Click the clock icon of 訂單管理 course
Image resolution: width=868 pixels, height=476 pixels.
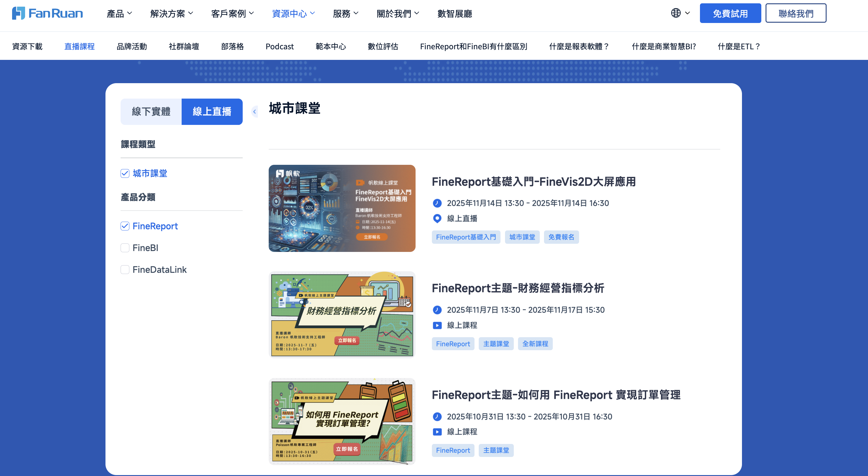(x=437, y=417)
